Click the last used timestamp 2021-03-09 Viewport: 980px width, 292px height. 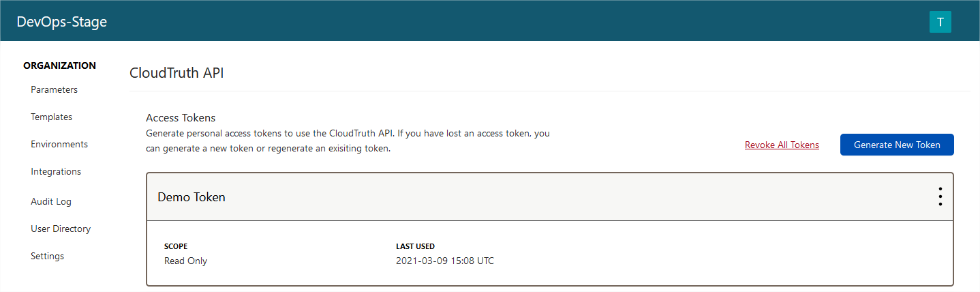click(x=444, y=261)
